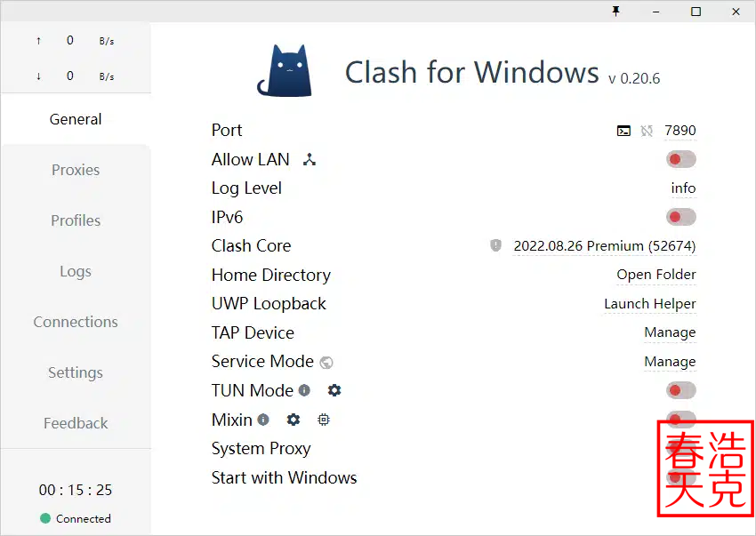Open the Mixin settings gear
Screen dimensions: 756x536
coord(294,420)
